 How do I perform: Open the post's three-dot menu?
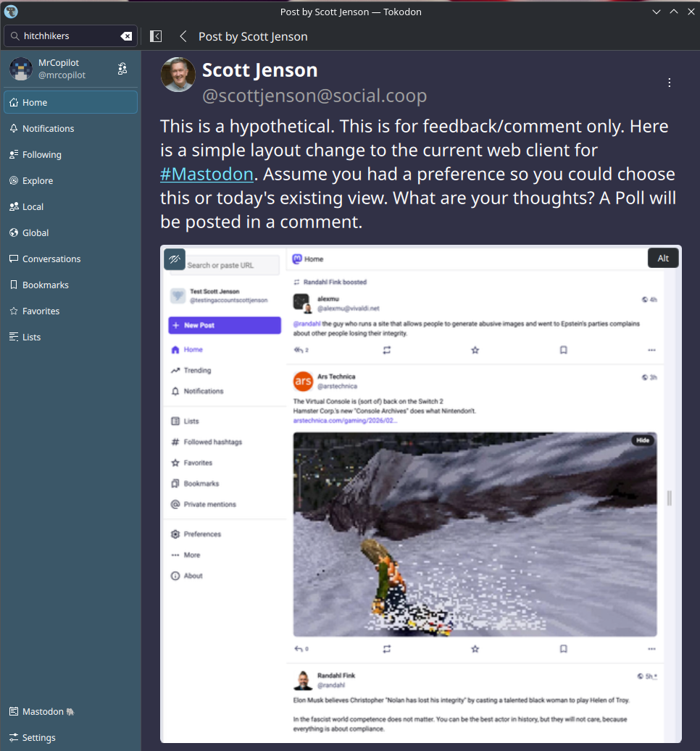[670, 83]
